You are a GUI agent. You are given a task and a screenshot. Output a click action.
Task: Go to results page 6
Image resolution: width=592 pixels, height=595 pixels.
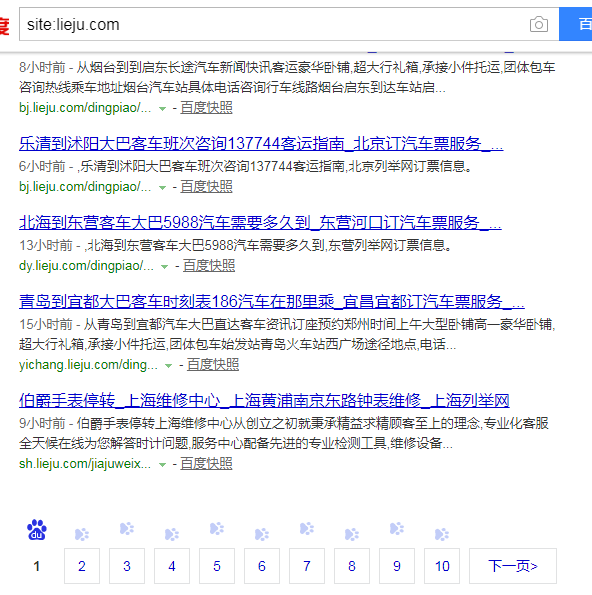pyautogui.click(x=262, y=566)
